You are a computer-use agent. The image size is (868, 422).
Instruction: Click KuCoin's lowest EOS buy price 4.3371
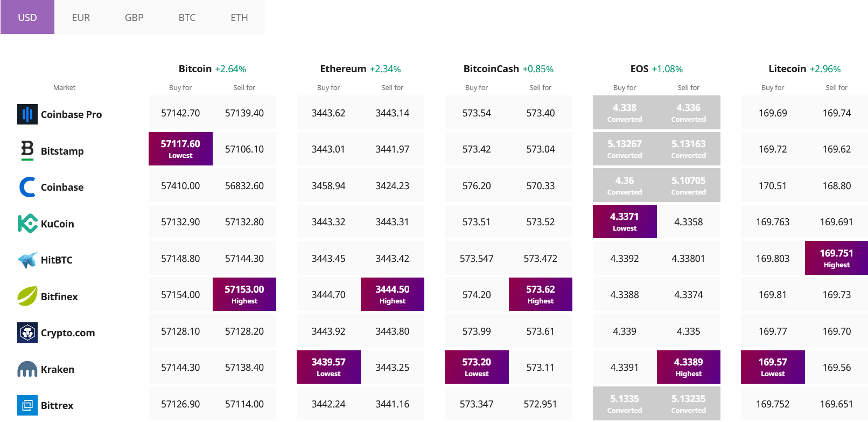coord(625,222)
